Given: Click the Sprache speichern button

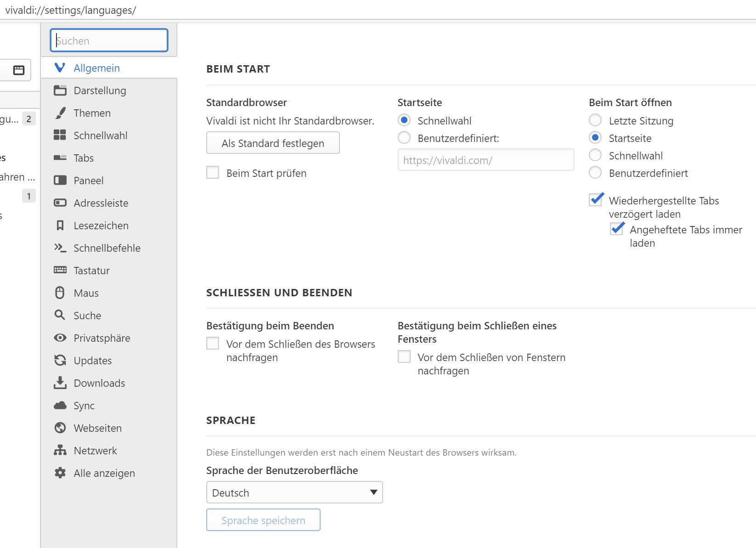Looking at the screenshot, I should click(x=263, y=520).
